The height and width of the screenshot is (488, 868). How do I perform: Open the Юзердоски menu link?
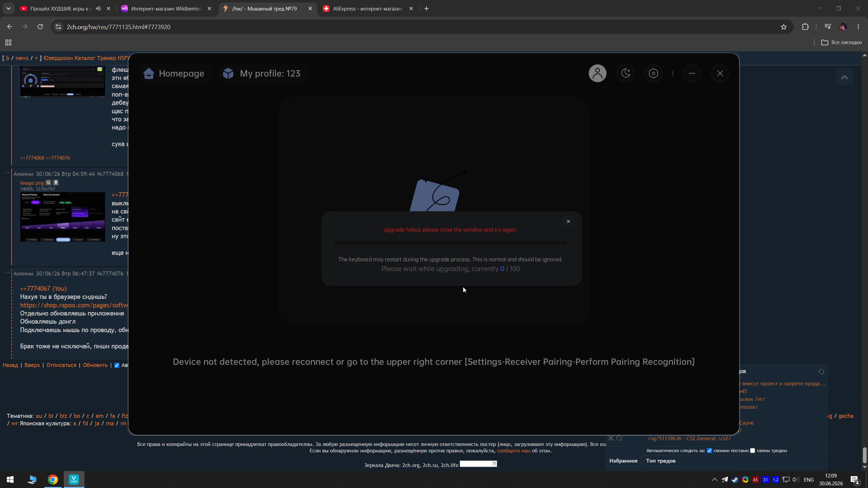point(58,58)
